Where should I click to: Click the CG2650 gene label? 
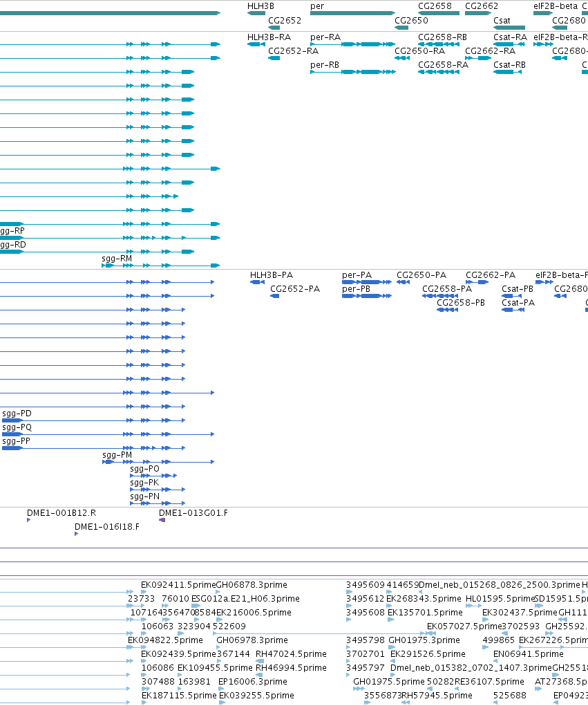(411, 20)
